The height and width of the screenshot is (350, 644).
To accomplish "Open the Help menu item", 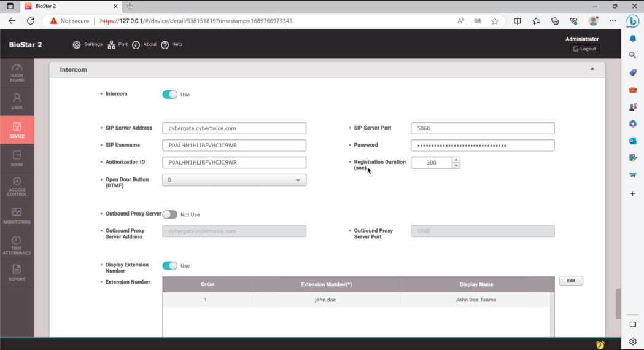I will 172,44.
